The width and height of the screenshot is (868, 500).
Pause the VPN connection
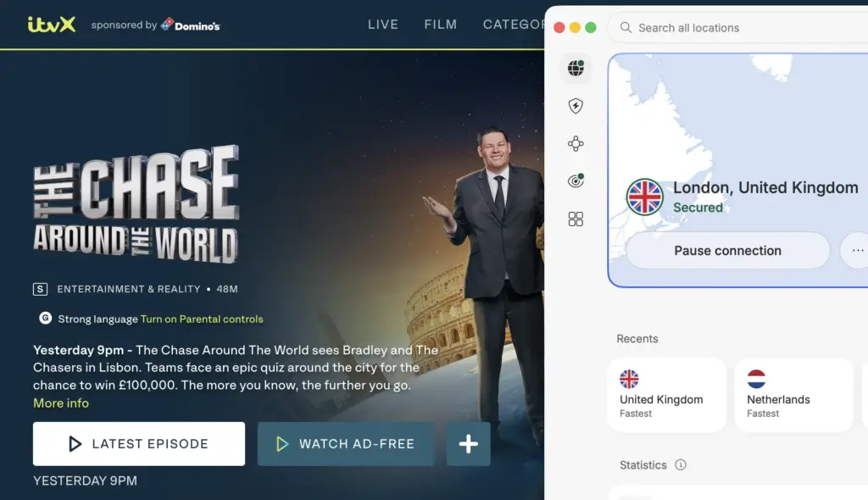(x=727, y=250)
